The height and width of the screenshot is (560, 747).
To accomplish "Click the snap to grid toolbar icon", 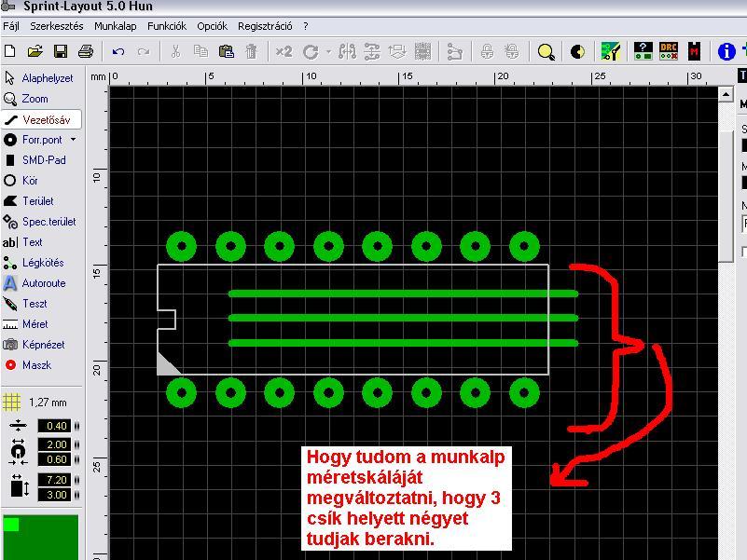I will pyautogui.click(x=422, y=51).
